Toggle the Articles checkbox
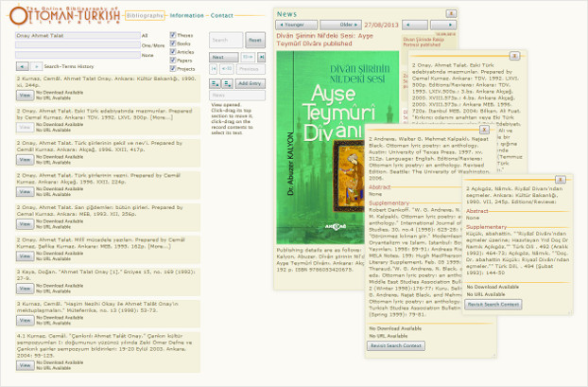 coord(173,51)
